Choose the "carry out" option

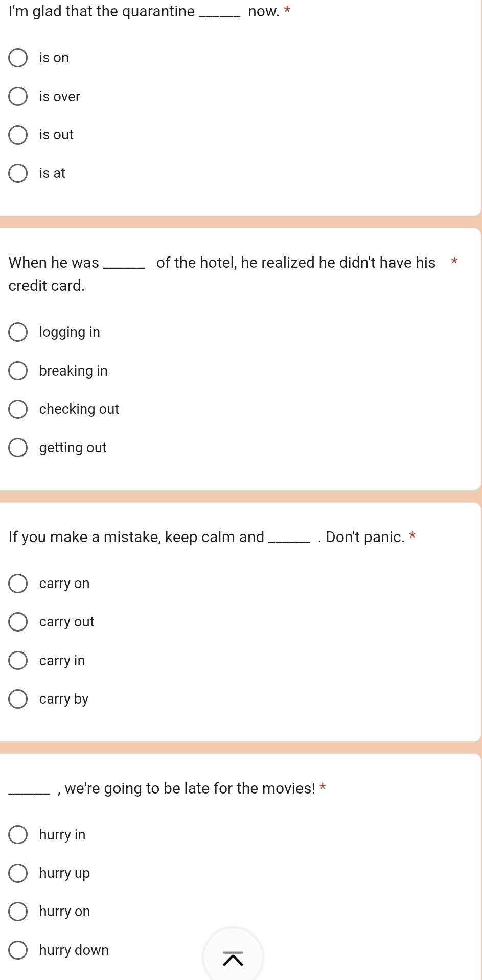coord(18,622)
